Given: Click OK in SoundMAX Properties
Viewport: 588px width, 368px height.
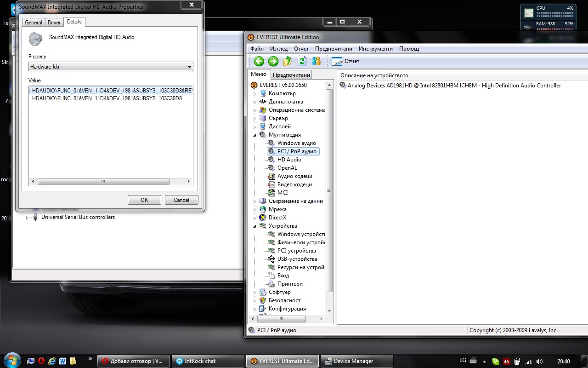Looking at the screenshot, I should point(144,200).
